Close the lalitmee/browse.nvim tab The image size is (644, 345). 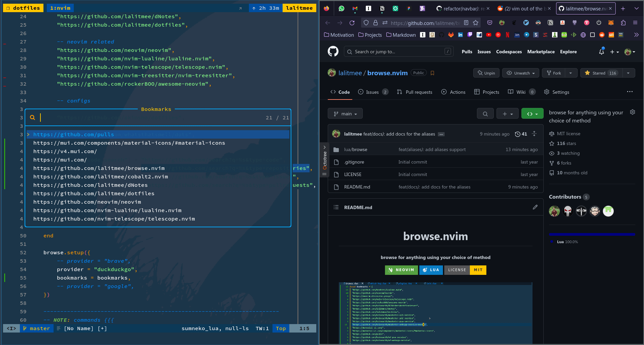pos(610,8)
